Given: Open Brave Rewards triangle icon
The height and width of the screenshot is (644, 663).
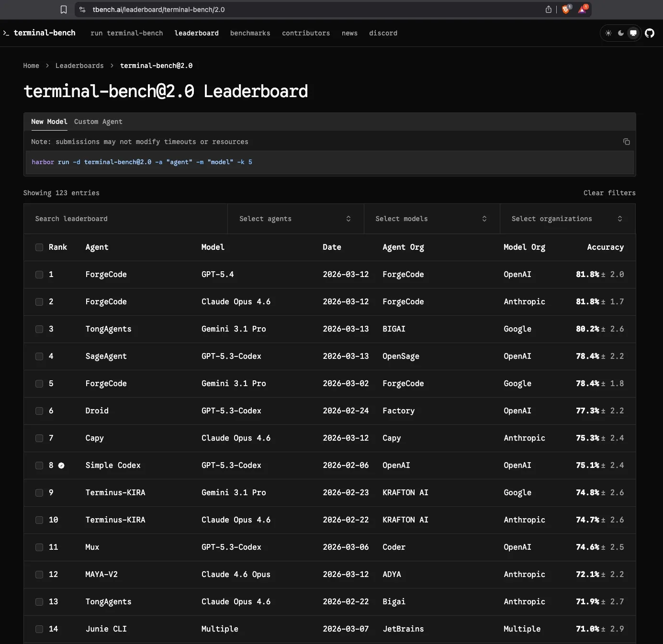Looking at the screenshot, I should click(583, 10).
